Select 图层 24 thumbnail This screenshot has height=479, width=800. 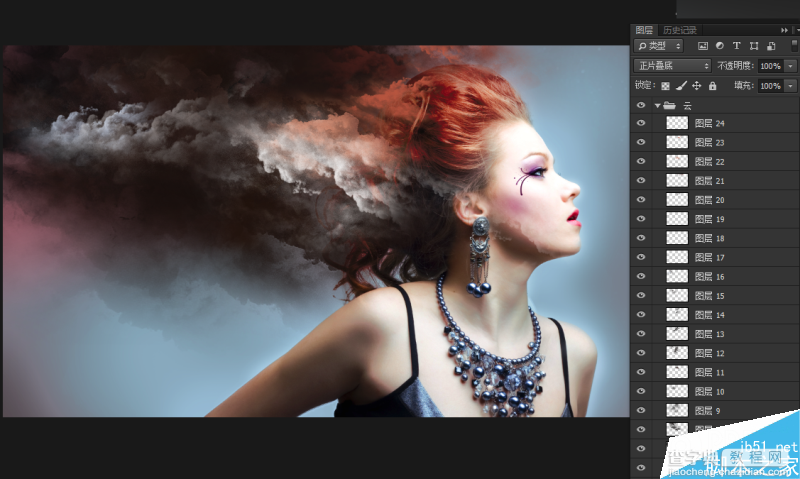(x=677, y=123)
